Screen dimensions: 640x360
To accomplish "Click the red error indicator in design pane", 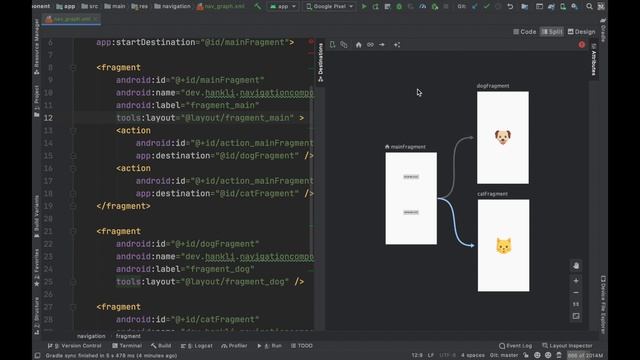I will tap(582, 44).
